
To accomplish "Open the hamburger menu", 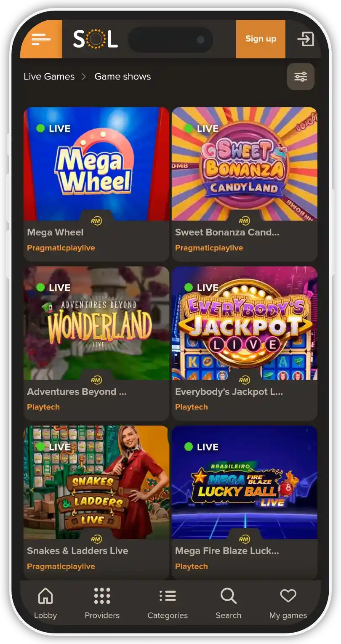I will (41, 39).
